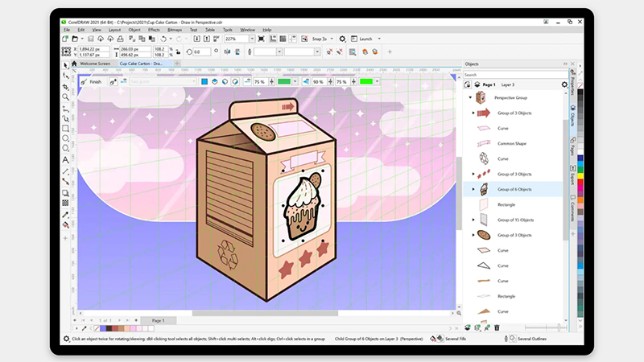644x362 pixels.
Task: Open the Snap To dropdown
Action: [332, 39]
